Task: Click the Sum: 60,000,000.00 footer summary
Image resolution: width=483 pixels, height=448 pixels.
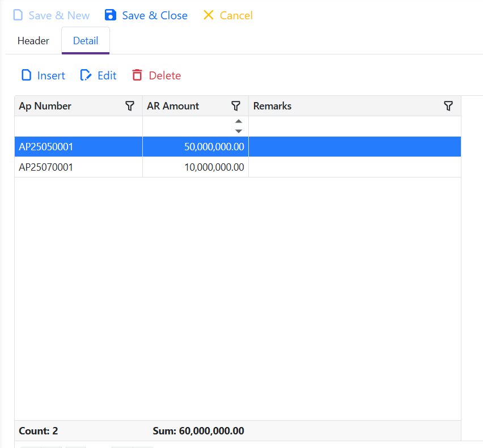Action: point(198,431)
